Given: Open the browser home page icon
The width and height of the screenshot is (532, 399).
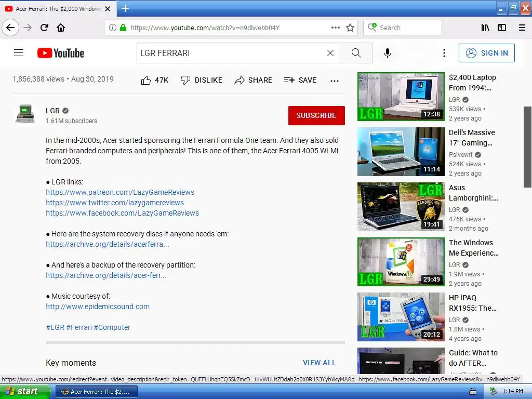Looking at the screenshot, I should (x=61, y=28).
